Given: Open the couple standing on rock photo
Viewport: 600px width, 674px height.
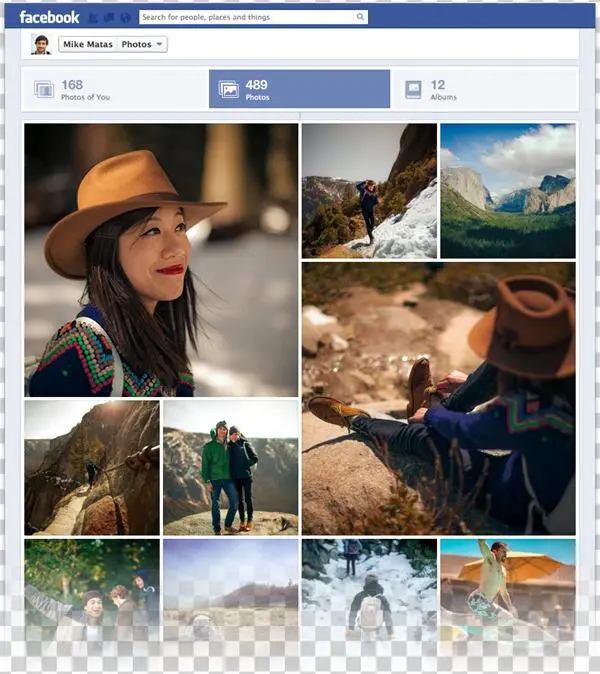Looking at the screenshot, I should point(231,467).
